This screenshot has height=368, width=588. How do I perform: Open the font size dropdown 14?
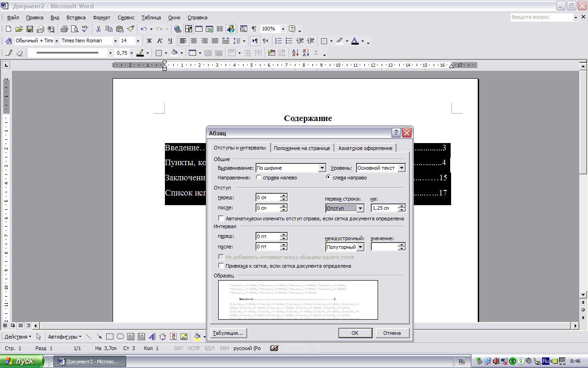click(138, 40)
